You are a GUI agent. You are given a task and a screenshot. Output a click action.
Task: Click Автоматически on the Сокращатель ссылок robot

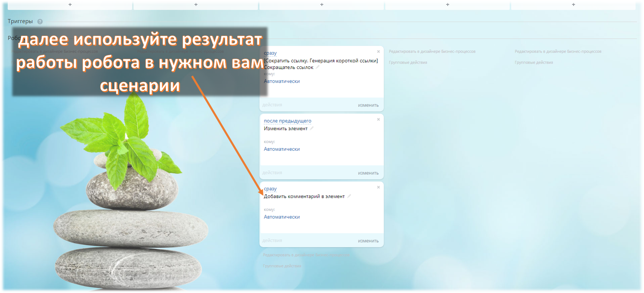282,81
